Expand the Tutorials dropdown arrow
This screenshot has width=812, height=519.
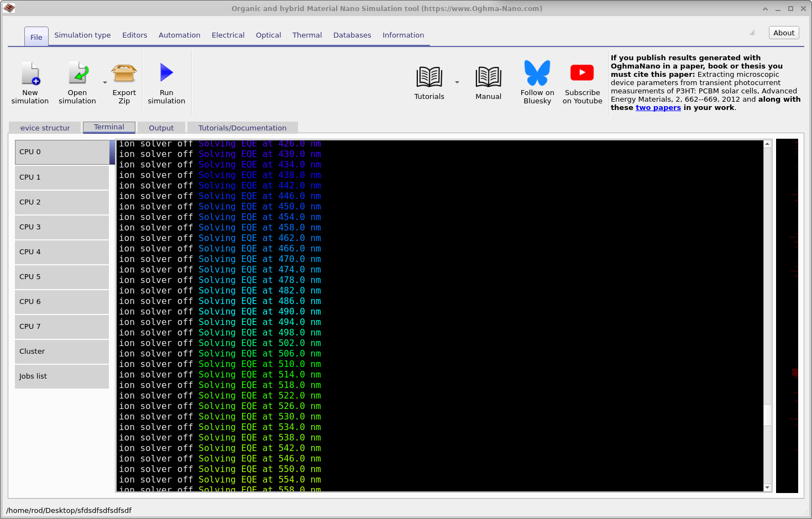(x=457, y=82)
